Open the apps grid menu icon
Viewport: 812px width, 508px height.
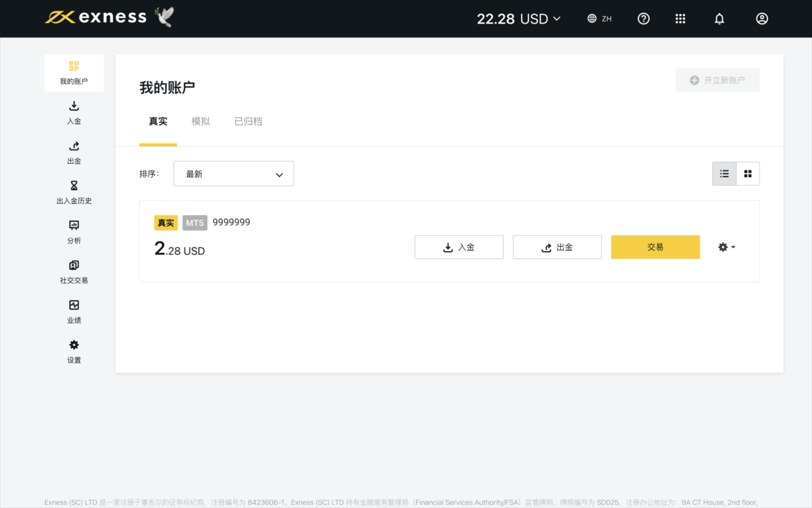(680, 19)
